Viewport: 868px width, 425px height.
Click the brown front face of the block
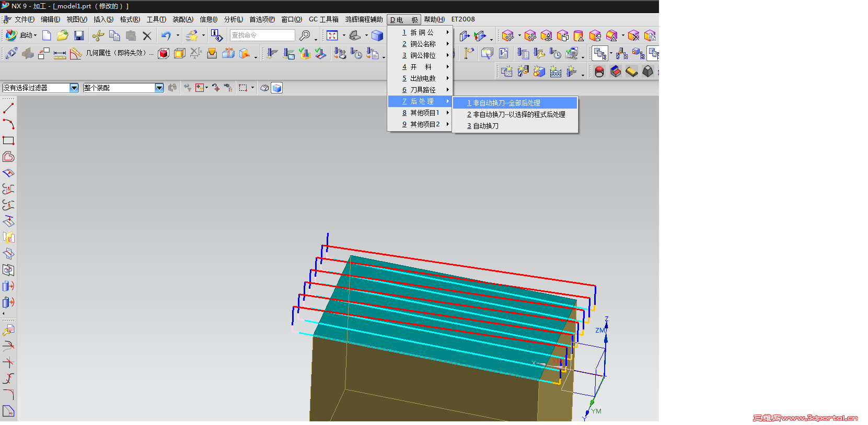[x=423, y=386]
